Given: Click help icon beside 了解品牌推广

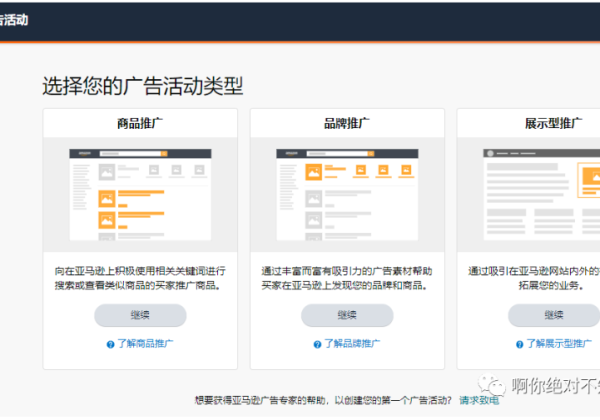Looking at the screenshot, I should (x=317, y=344).
